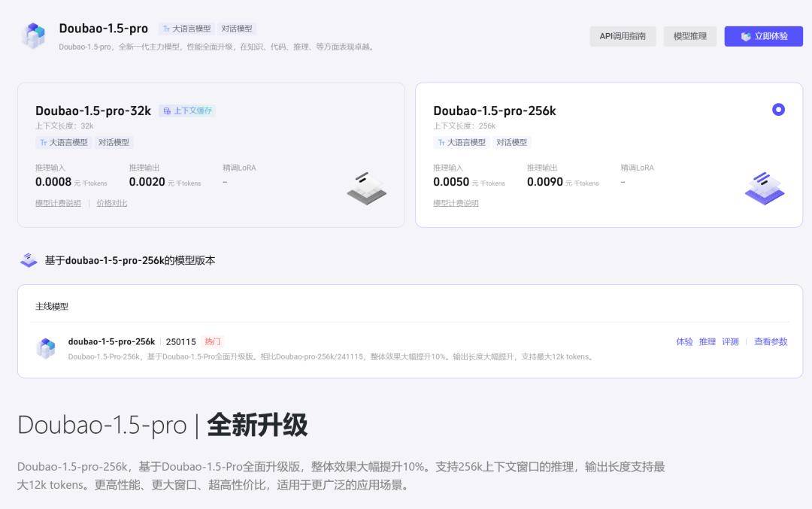This screenshot has width=812, height=509.
Task: Click the 大语言模型 tag on the 256k card
Action: 462,142
